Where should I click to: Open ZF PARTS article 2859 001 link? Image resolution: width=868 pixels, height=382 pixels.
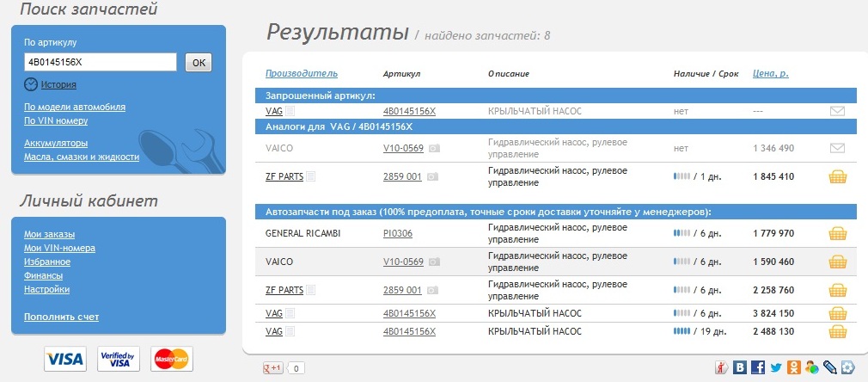[402, 177]
